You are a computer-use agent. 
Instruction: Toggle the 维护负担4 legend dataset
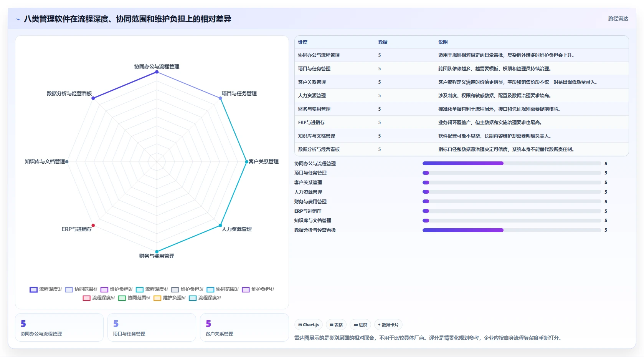click(x=258, y=289)
